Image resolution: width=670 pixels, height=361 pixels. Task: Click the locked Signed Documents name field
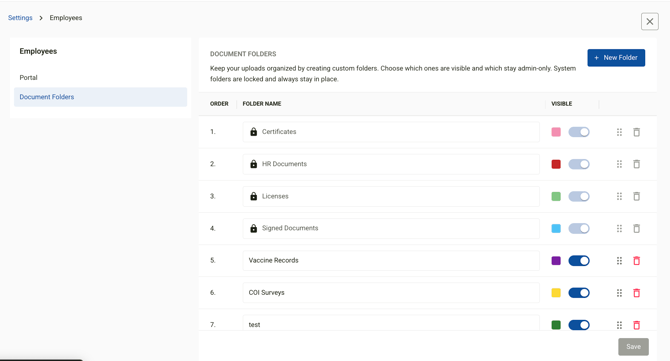click(x=391, y=228)
